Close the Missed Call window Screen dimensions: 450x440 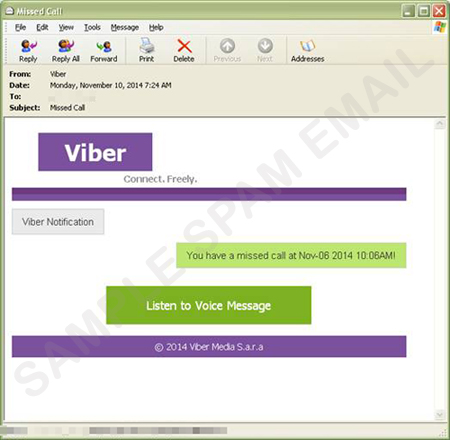pyautogui.click(x=439, y=11)
